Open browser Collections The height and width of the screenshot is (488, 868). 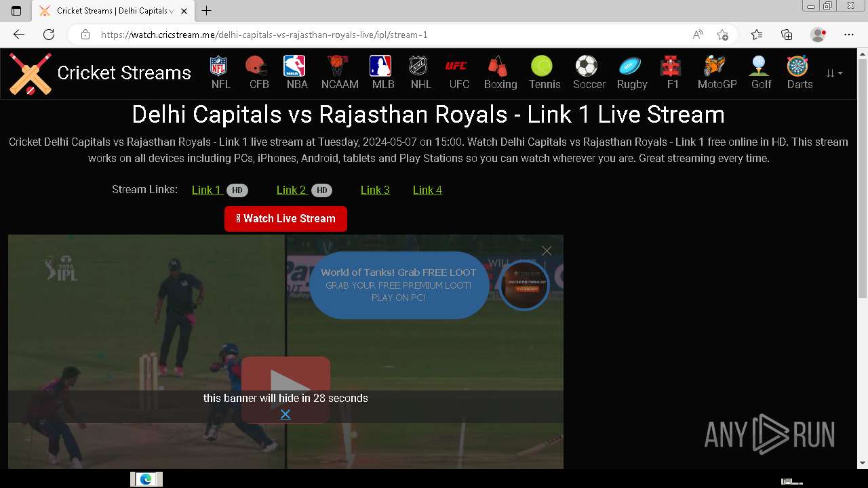[x=787, y=35]
